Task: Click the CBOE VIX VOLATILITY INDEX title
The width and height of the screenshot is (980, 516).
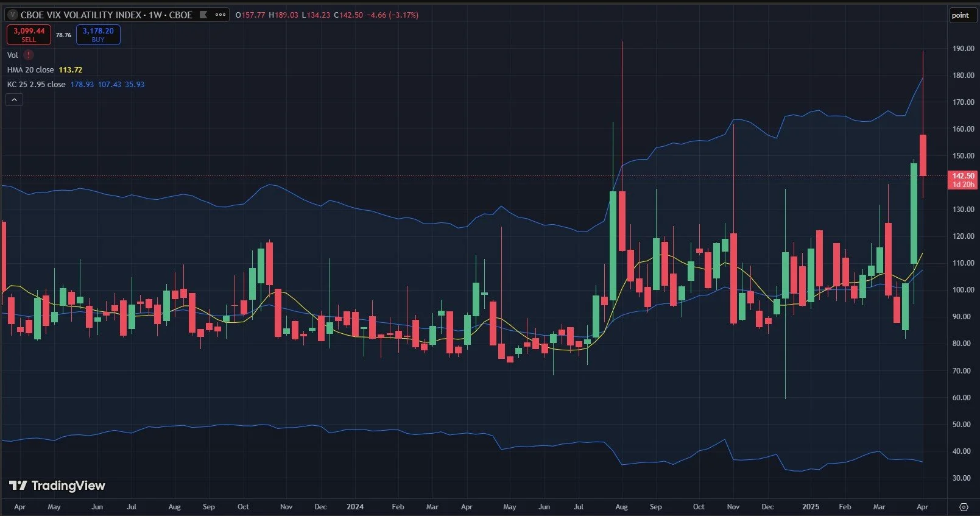Action: tap(107, 15)
